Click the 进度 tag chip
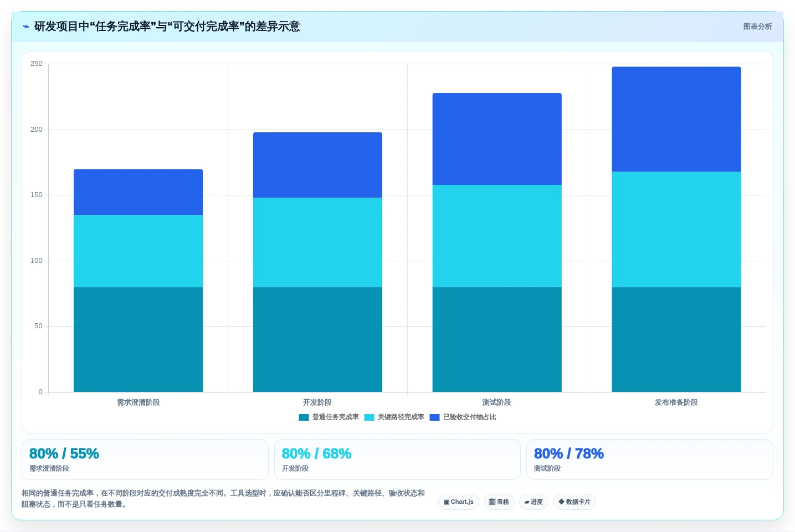This screenshot has height=532, width=795. (x=534, y=502)
